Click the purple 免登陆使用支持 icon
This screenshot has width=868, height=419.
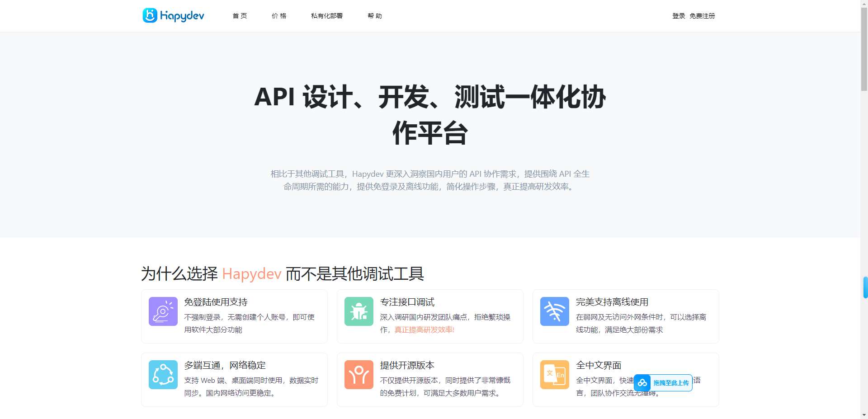point(163,311)
